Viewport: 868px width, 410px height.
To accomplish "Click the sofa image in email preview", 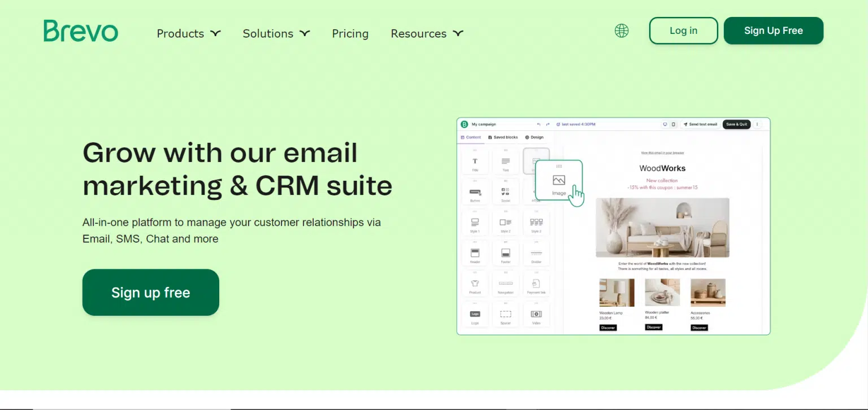I will point(662,228).
